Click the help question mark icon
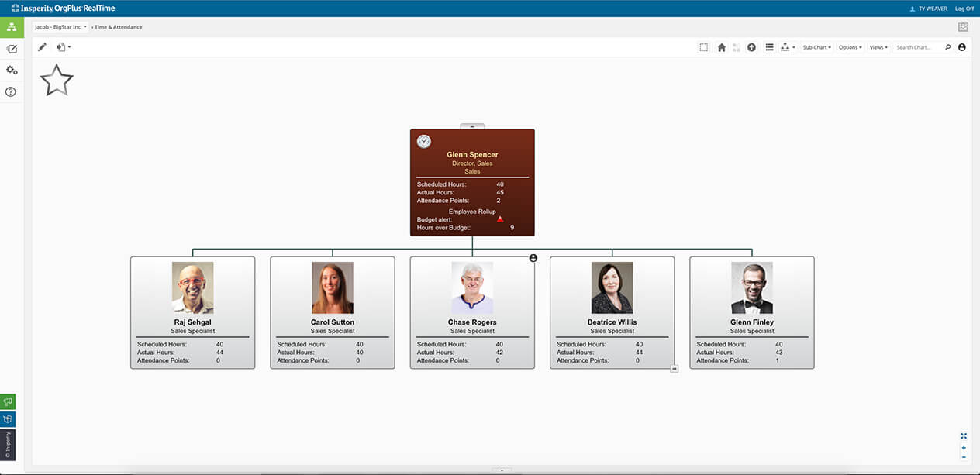The width and height of the screenshot is (980, 475). pos(12,91)
